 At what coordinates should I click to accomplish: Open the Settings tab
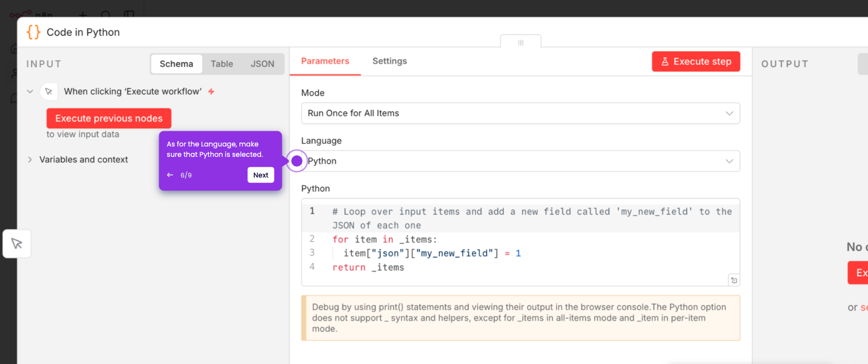[390, 61]
